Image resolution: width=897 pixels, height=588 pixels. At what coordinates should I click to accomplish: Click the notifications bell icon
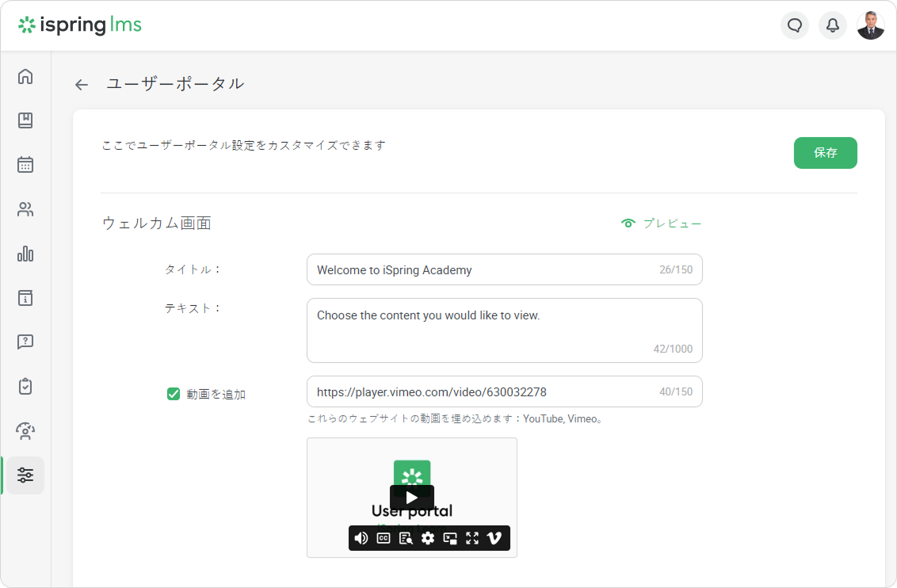pyautogui.click(x=833, y=25)
